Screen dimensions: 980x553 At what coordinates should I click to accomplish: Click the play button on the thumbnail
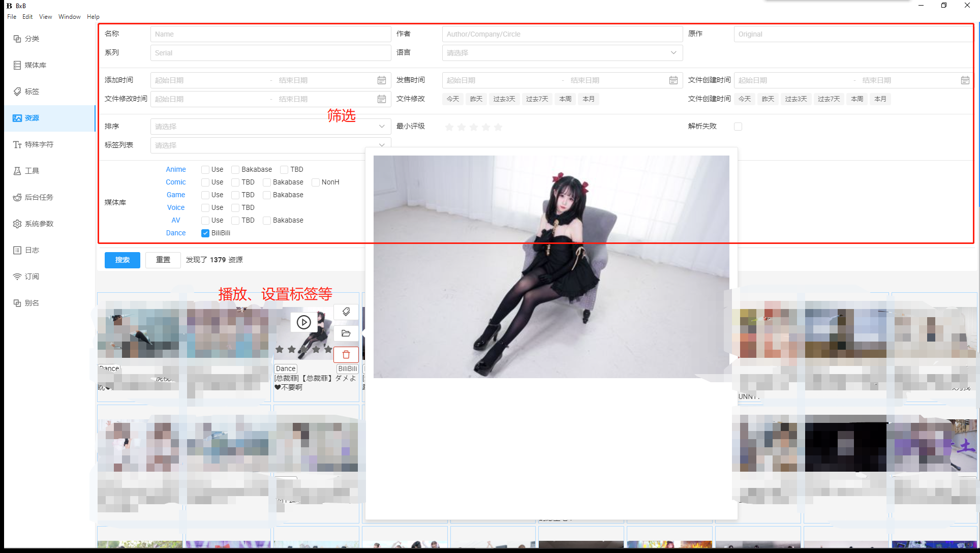(x=303, y=322)
